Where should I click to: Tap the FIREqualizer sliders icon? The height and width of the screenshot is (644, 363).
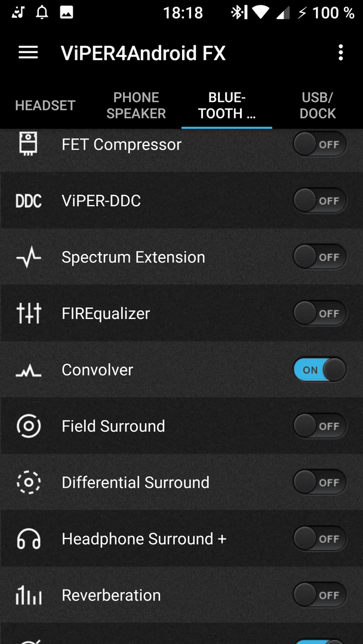(x=28, y=314)
